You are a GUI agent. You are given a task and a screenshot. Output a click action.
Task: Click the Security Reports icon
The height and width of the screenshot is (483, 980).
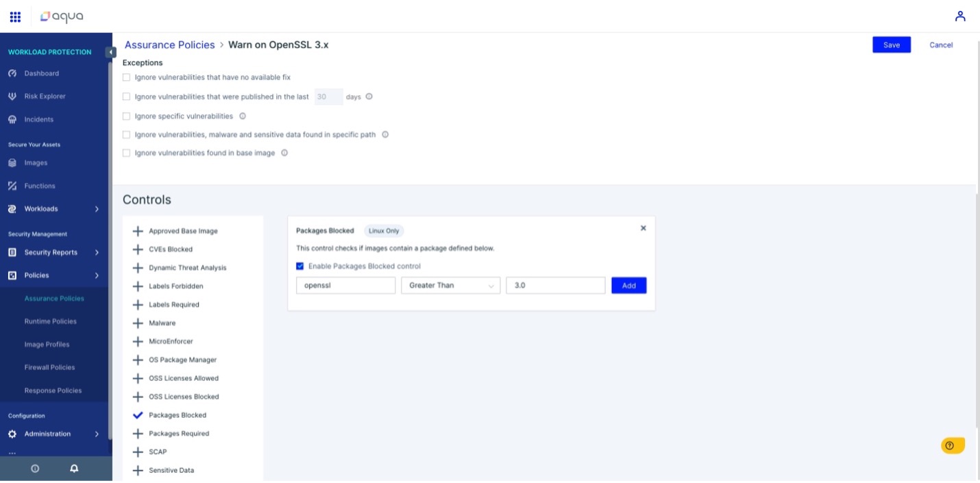point(12,252)
